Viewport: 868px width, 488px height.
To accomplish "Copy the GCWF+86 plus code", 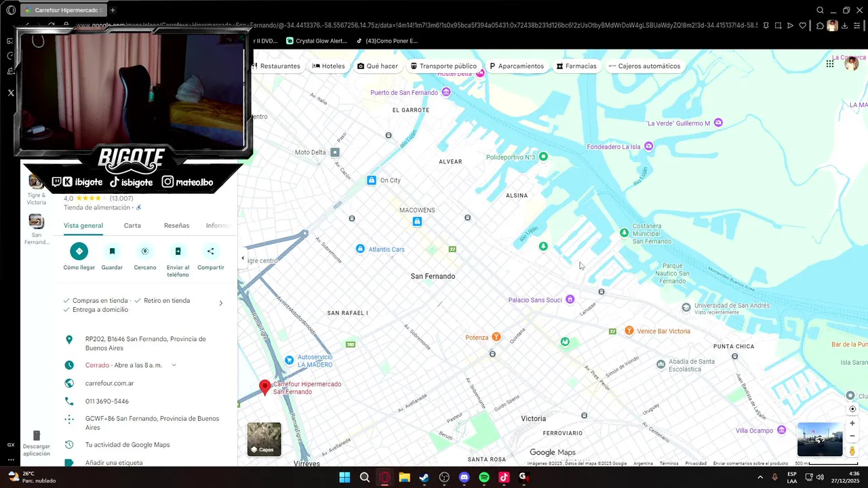I will (152, 423).
